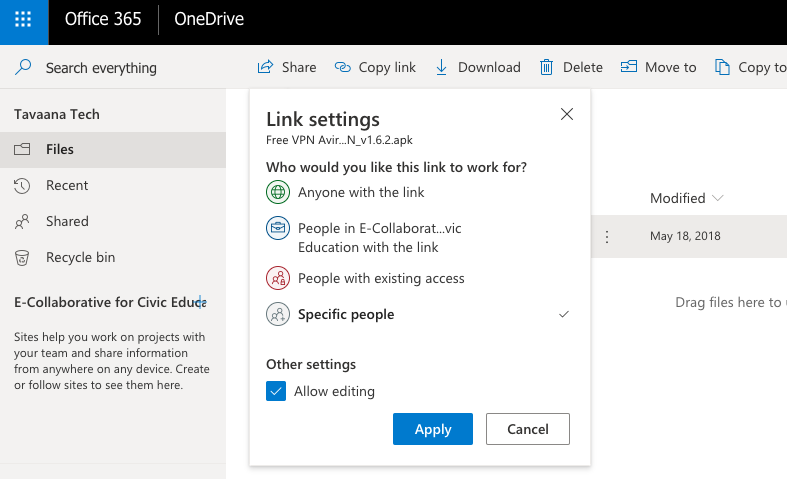Click the Copy link chain icon
The image size is (787, 479).
point(343,67)
